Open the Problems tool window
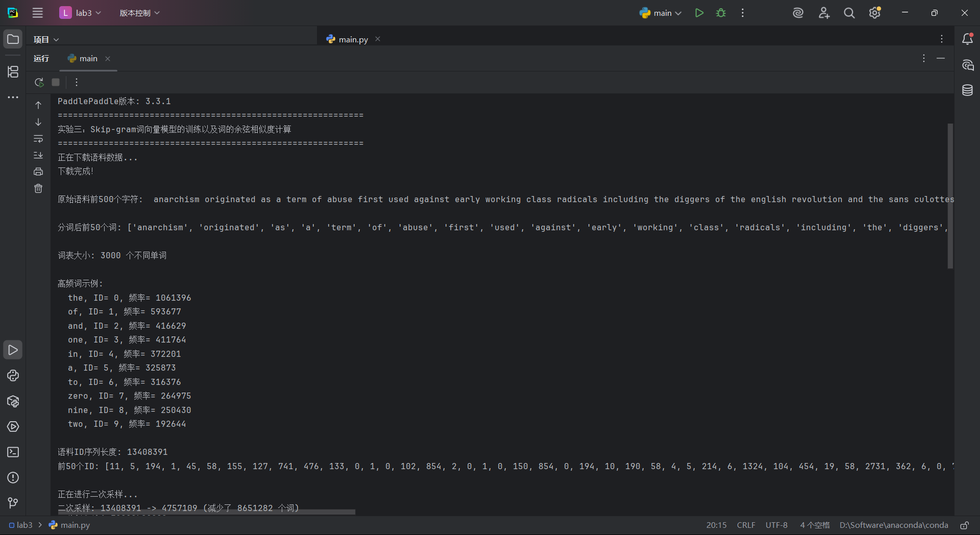The height and width of the screenshot is (535, 980). point(13,478)
